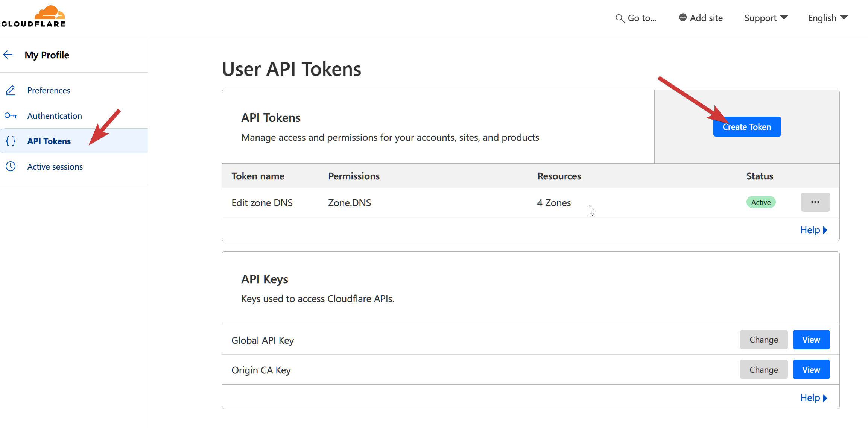This screenshot has height=428, width=868.
Task: Open the three-dots menu for Edit zone DNS
Action: 815,202
